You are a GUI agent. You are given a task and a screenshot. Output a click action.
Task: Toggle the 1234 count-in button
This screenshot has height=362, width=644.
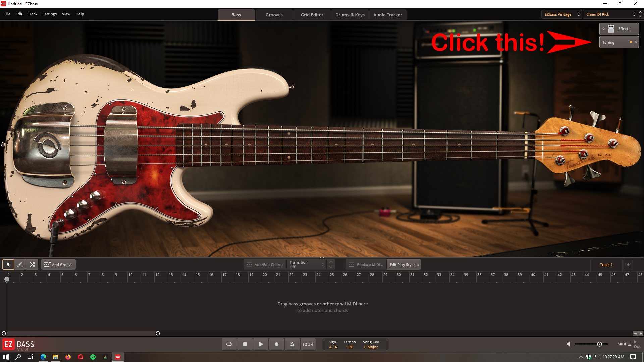[x=308, y=344]
